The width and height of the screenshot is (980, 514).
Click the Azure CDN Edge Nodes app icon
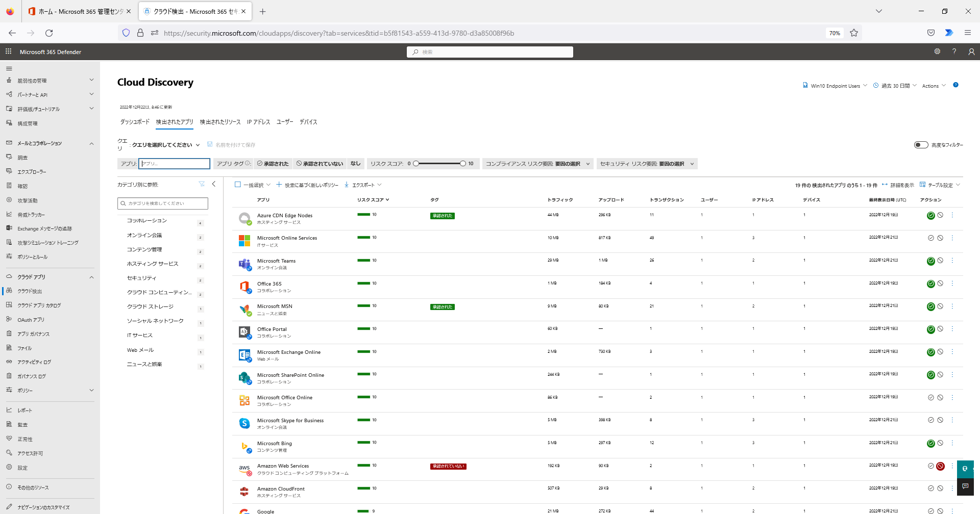pyautogui.click(x=244, y=218)
